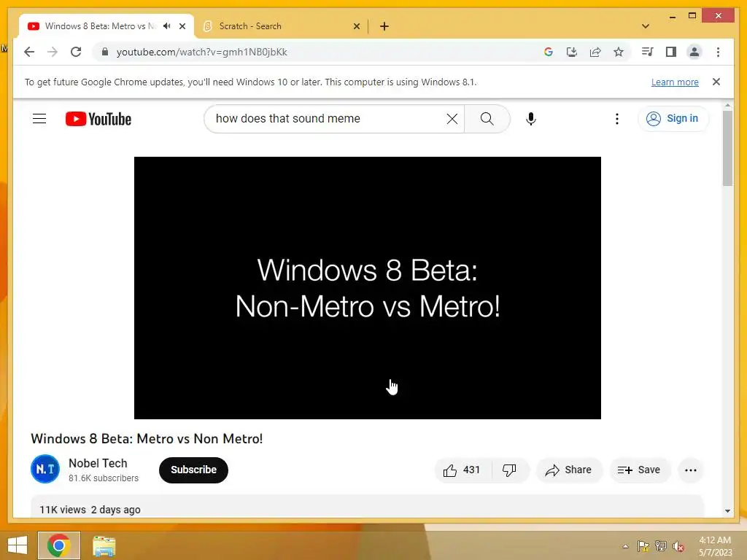
Task: Open the taskbar clock 4:12 AM
Action: [715, 546]
